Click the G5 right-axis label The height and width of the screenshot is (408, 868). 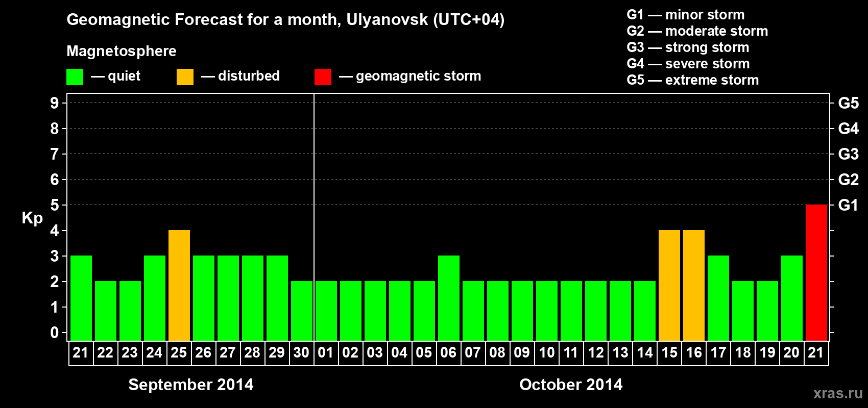(849, 103)
